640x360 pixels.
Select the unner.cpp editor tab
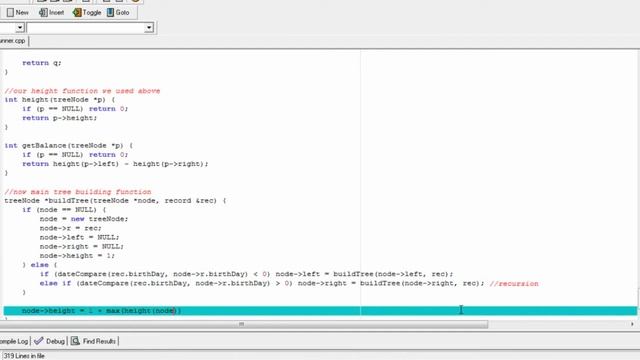coord(13,41)
